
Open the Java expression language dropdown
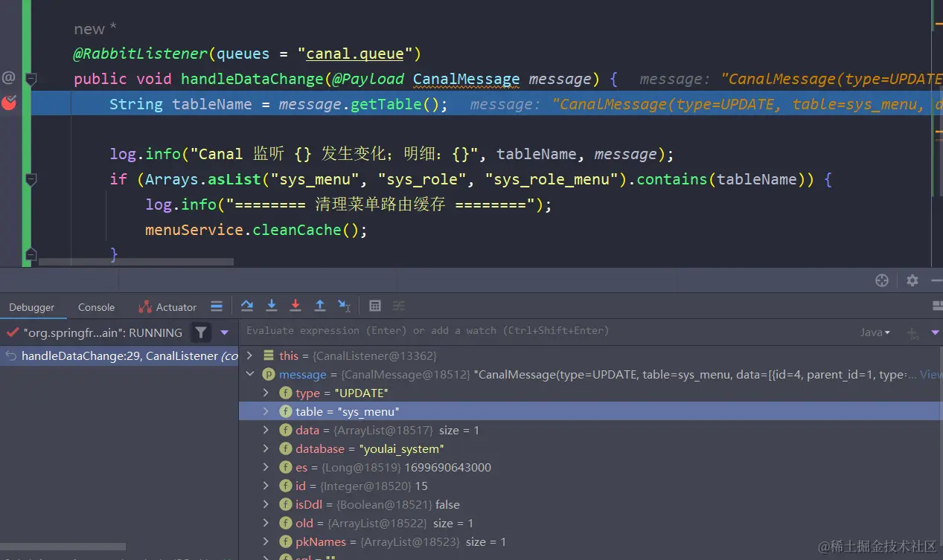coord(875,332)
